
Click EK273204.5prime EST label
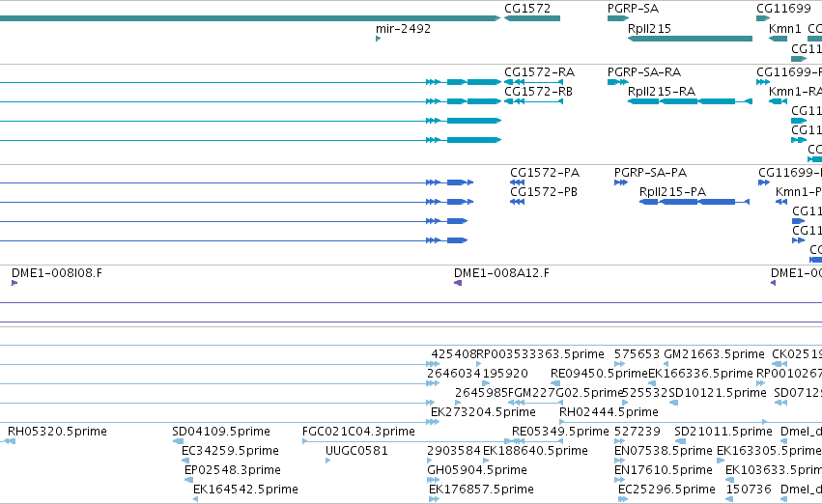point(483,412)
